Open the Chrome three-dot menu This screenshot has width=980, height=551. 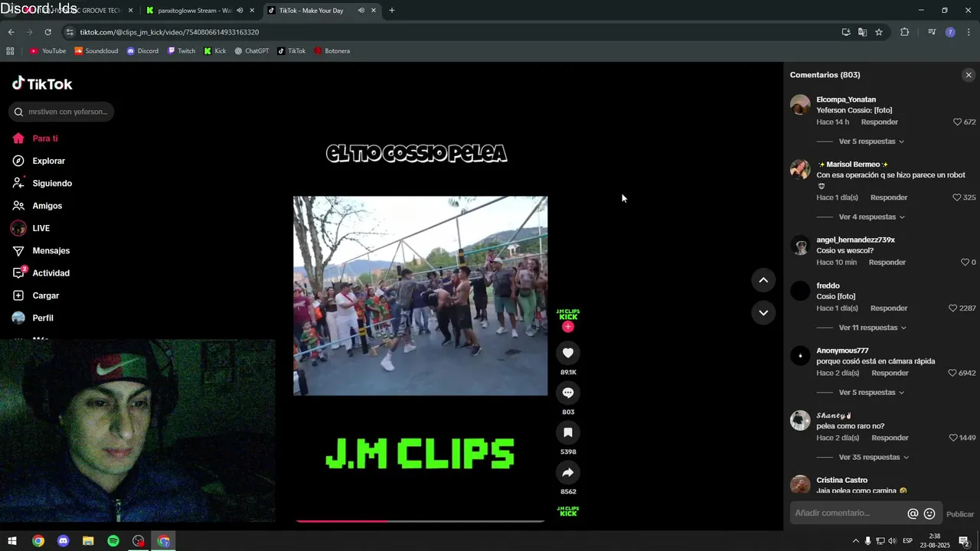point(969,32)
